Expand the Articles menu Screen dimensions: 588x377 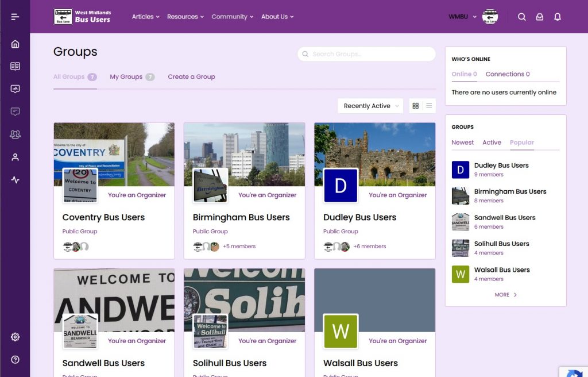tap(145, 17)
